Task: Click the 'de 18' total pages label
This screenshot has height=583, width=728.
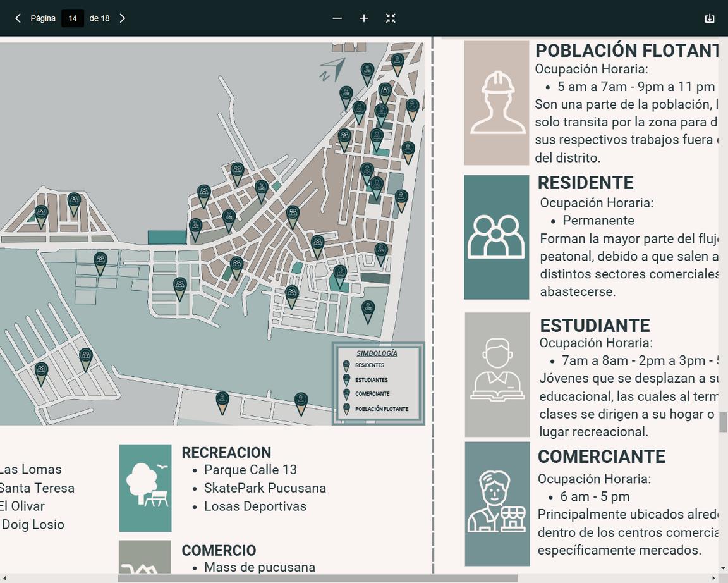Action: 99,18
